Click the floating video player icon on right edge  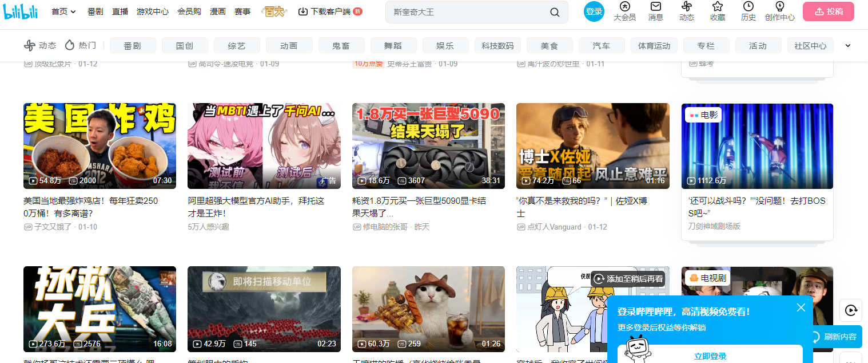pos(851,310)
